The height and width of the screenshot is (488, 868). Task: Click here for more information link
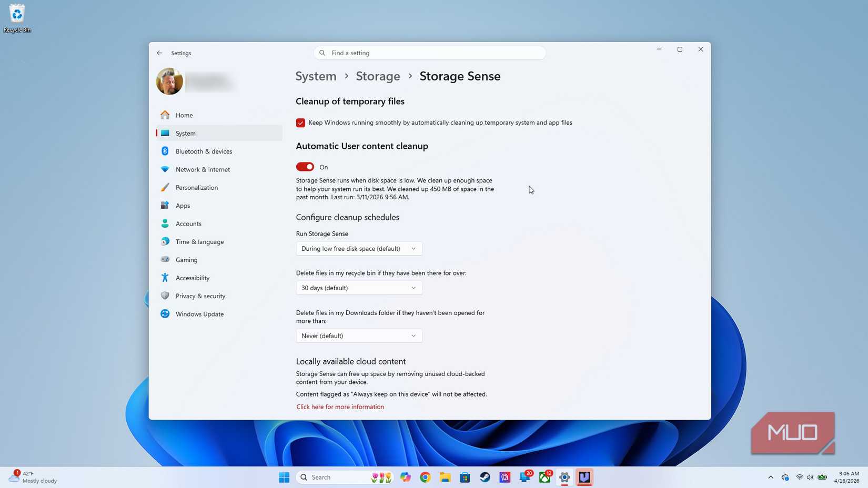(340, 406)
